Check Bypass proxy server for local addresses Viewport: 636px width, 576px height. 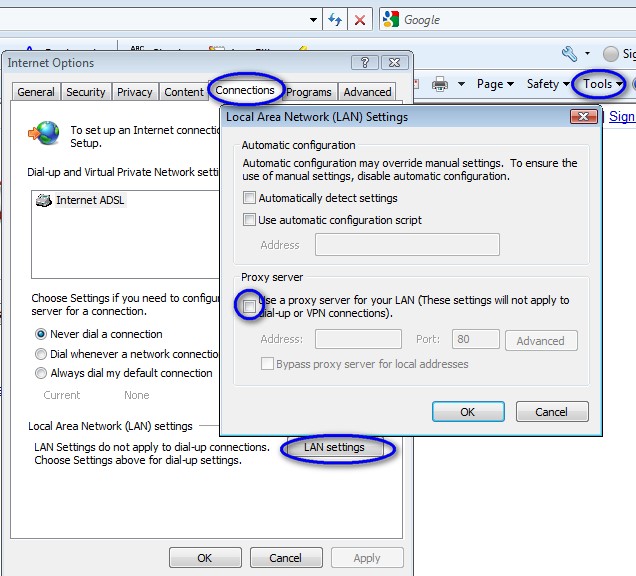click(267, 364)
